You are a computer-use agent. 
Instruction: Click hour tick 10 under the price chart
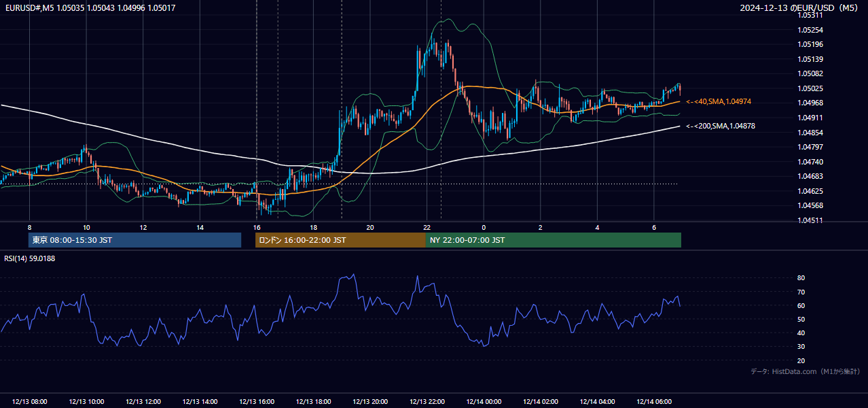point(86,227)
